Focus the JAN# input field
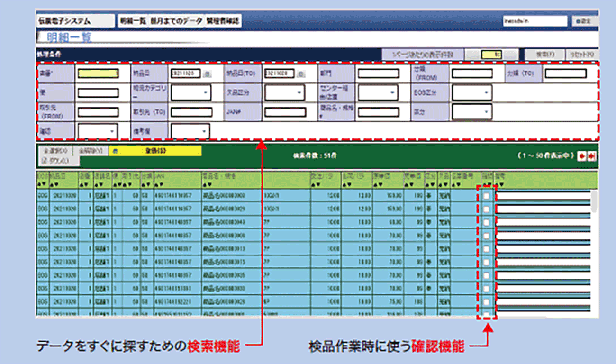The height and width of the screenshot is (364, 616). (285, 112)
